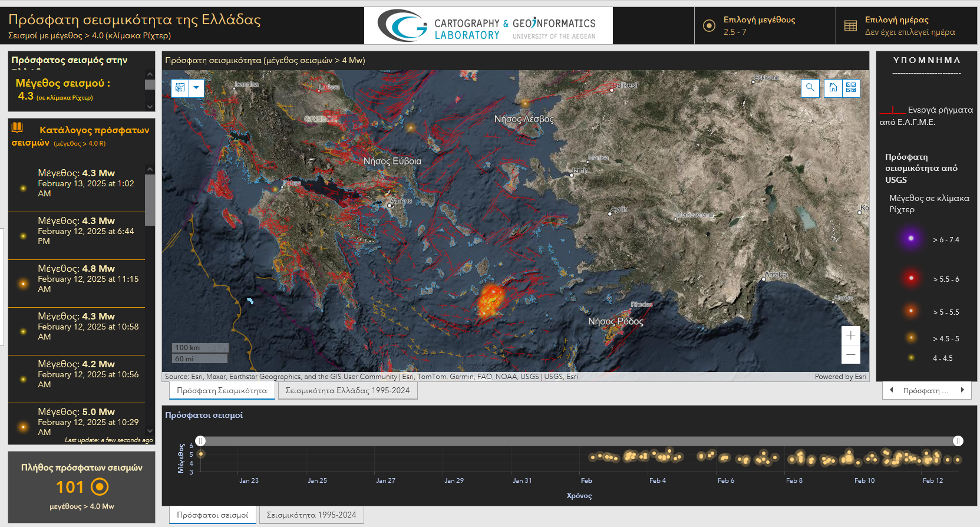
Task: Open the selection tool dropdown arrow
Action: click(x=196, y=88)
